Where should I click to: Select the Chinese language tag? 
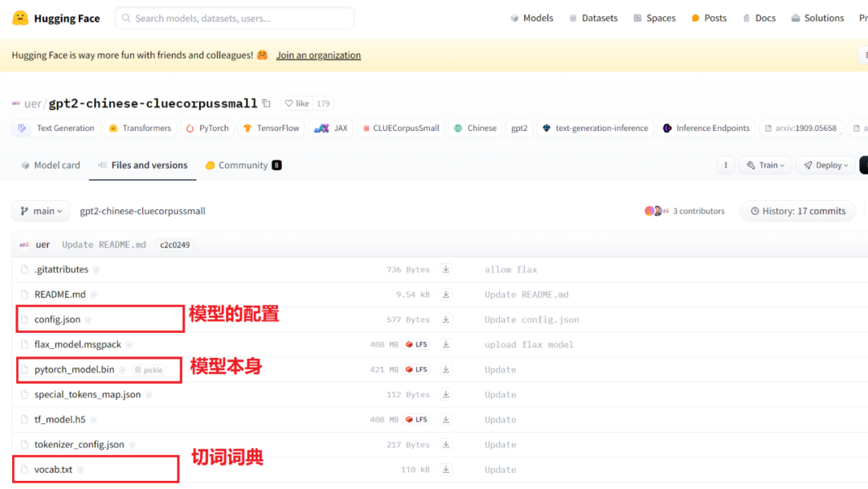pos(475,128)
